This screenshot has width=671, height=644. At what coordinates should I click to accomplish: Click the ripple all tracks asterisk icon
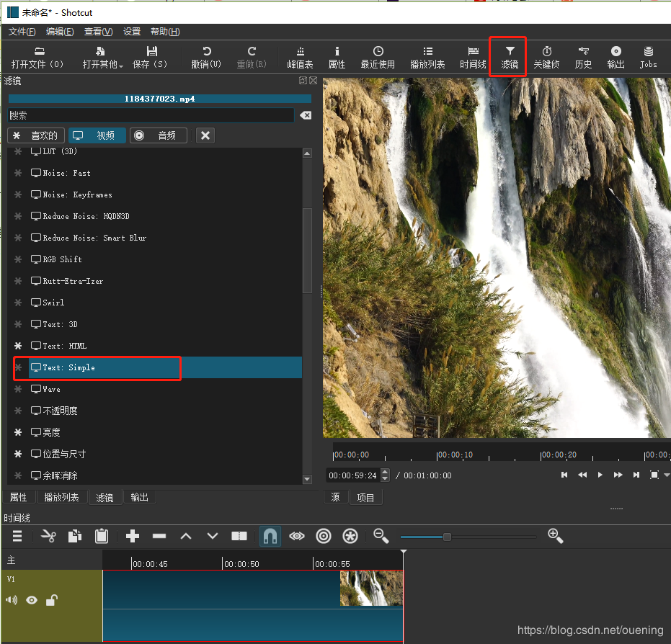pos(350,536)
